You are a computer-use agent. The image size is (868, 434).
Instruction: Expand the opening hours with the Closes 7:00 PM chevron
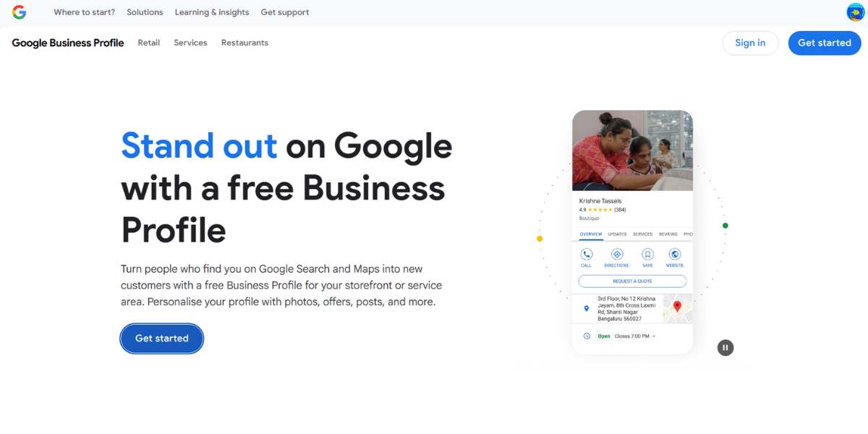654,335
